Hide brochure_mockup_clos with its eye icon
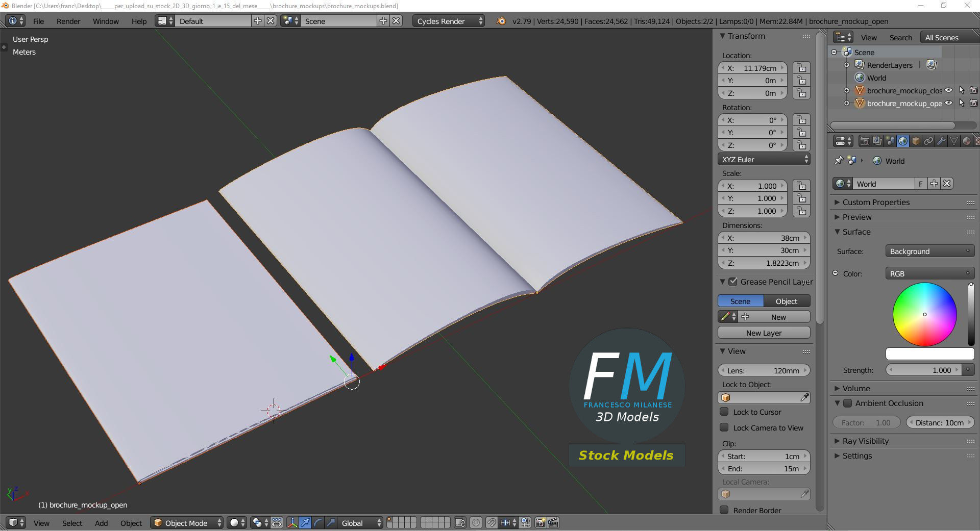Viewport: 980px width, 531px height. [949, 90]
